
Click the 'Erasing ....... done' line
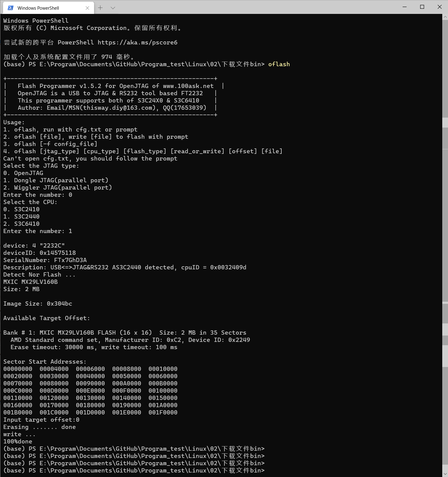[40, 427]
